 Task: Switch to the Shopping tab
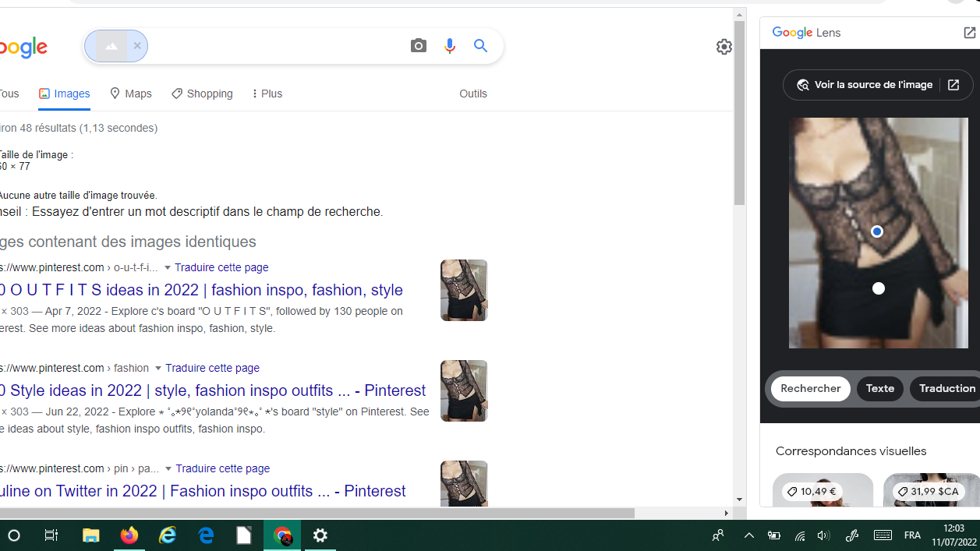pyautogui.click(x=202, y=94)
